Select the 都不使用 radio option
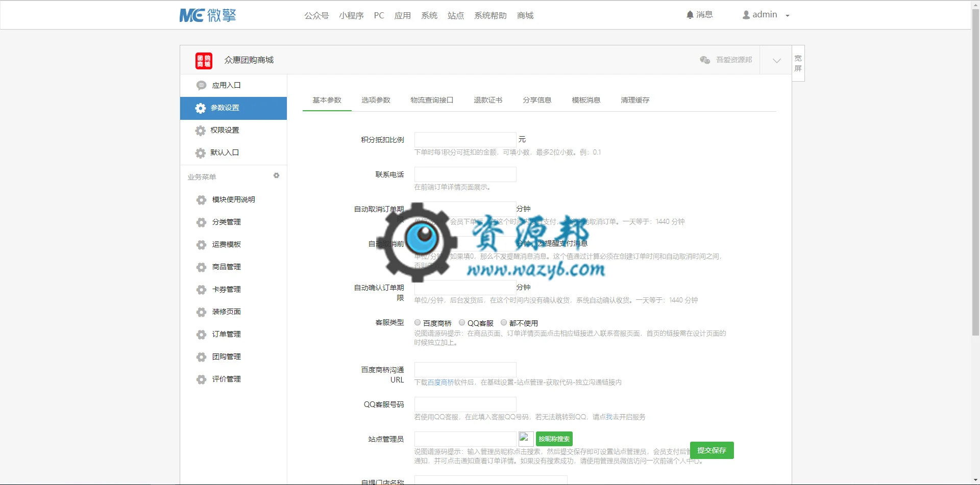 504,322
